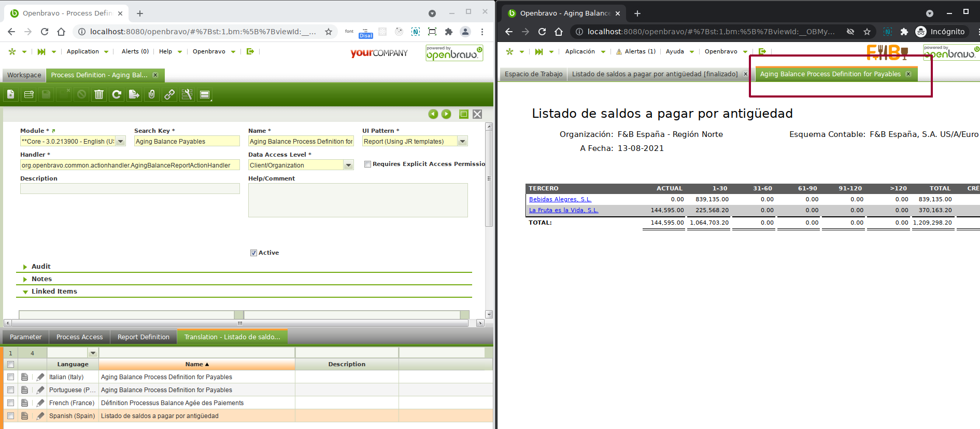Click the refresh icon in the green toolbar
This screenshot has height=429, width=980.
pos(117,94)
